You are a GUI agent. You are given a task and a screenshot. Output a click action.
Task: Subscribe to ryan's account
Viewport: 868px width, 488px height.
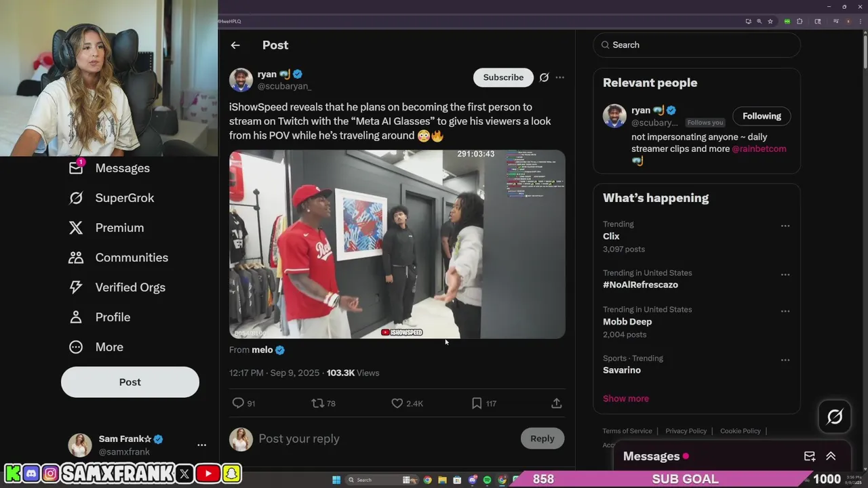pos(503,77)
